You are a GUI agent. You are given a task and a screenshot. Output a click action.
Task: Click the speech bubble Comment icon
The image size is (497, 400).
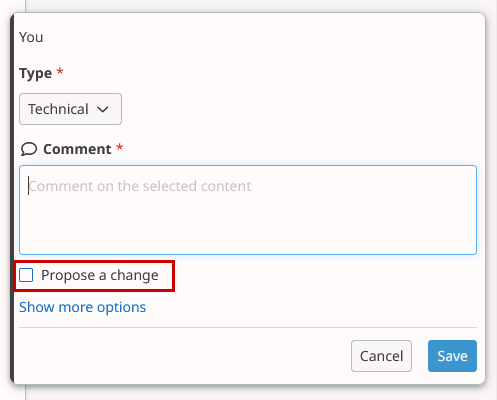29,149
